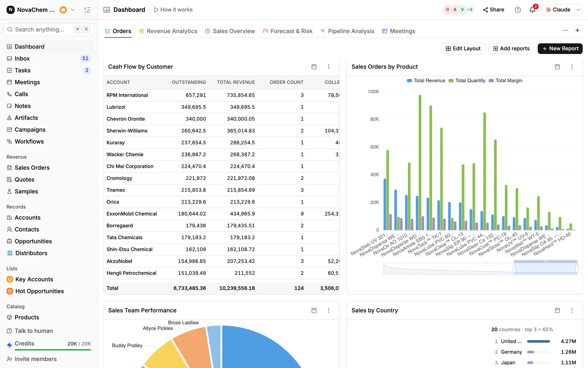Screen dimensions: 588x368
Task: Toggle Total Quantity series in chart legend
Action: pos(467,81)
